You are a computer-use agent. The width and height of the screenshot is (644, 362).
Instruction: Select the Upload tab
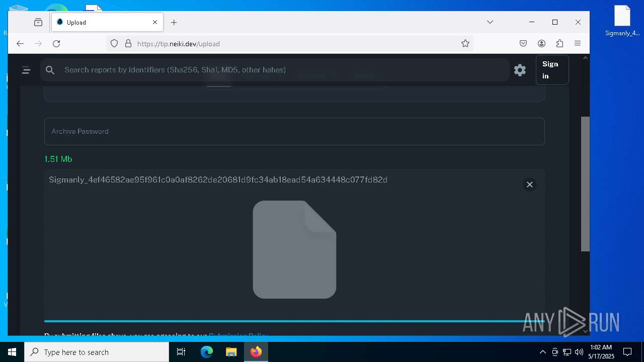(107, 22)
